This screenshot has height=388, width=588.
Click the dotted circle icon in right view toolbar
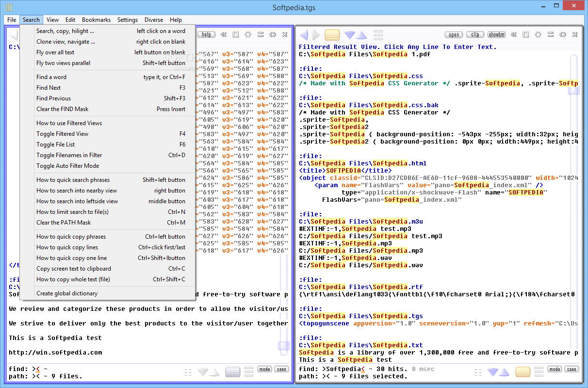click(x=538, y=35)
